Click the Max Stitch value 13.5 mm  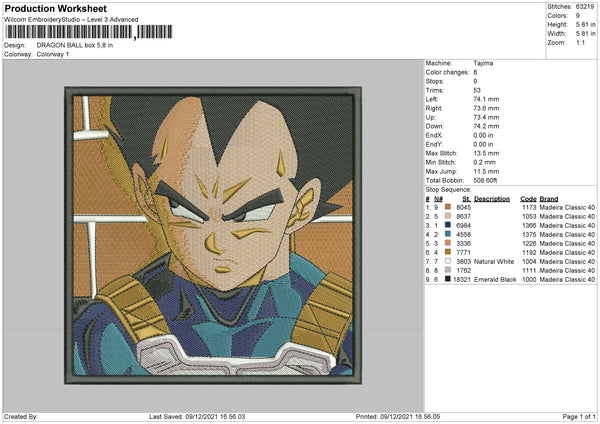point(486,153)
